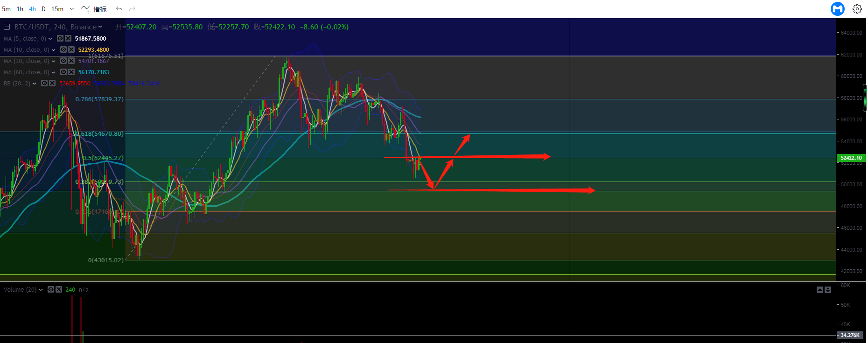Hide the MA (5, close, 0) indicator
The image size is (868, 343).
click(x=60, y=38)
